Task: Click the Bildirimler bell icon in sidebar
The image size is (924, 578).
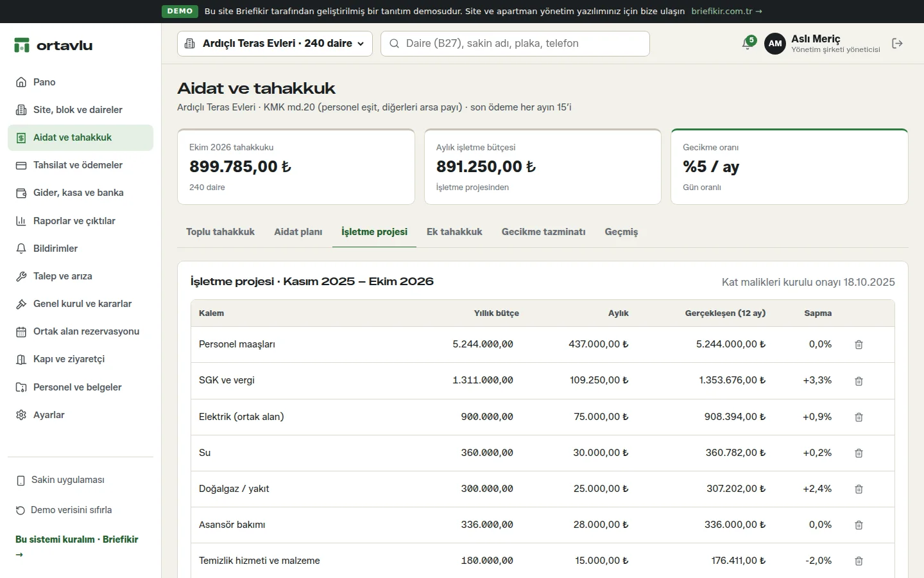Action: click(x=21, y=249)
